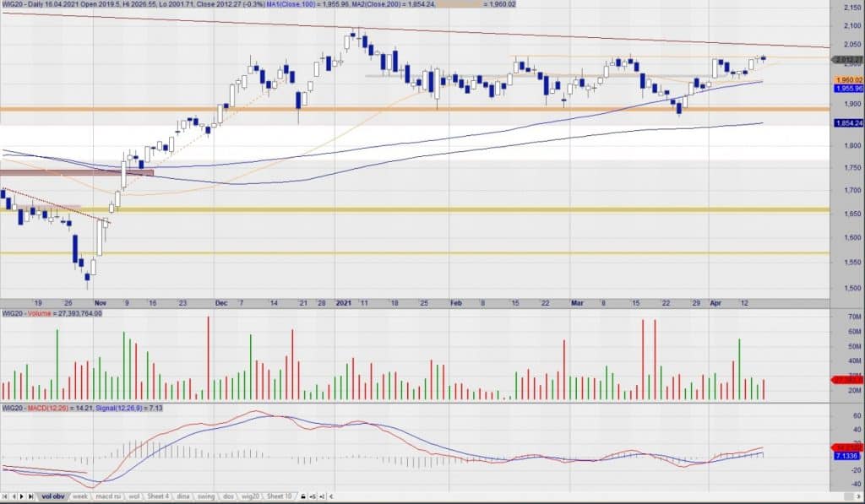Click the MA2(Close,200) label in chart header

386,4
